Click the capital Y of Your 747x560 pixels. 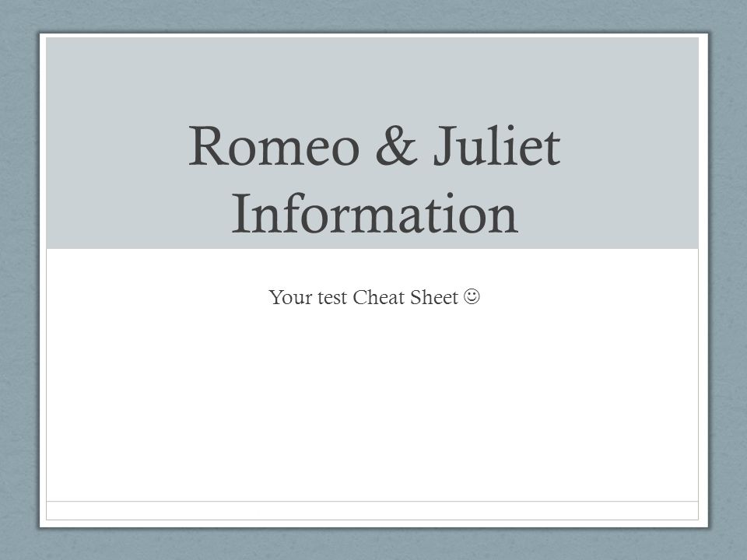(x=276, y=296)
